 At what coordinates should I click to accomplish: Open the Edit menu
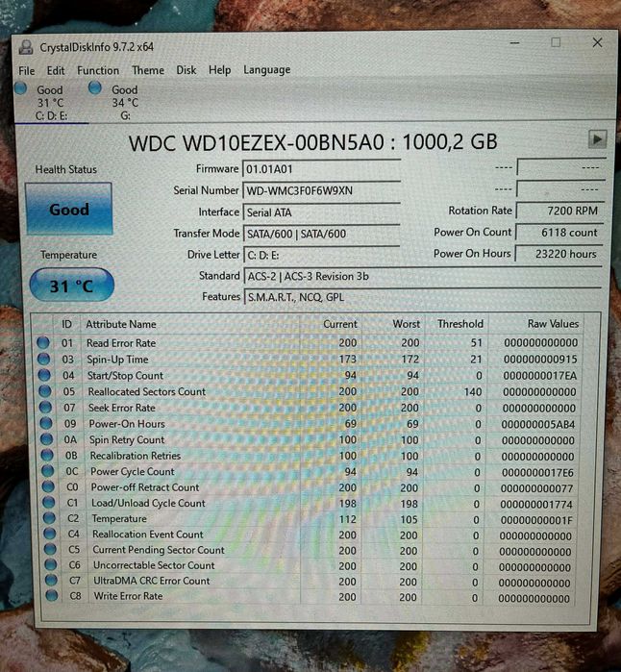click(56, 71)
